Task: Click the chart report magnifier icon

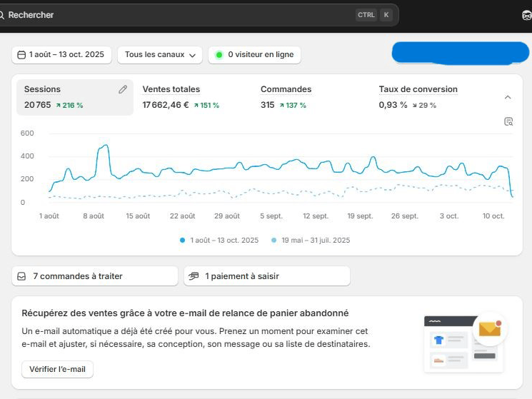Action: click(x=508, y=121)
